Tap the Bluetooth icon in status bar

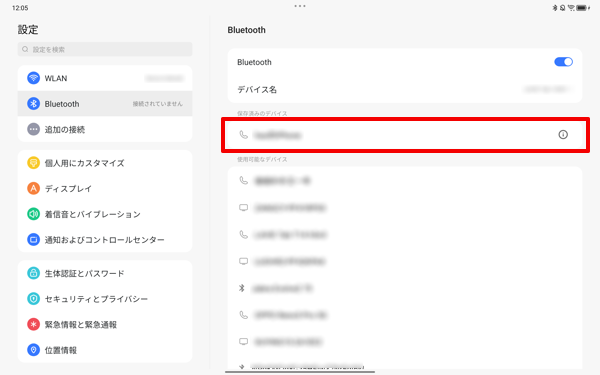[555, 8]
